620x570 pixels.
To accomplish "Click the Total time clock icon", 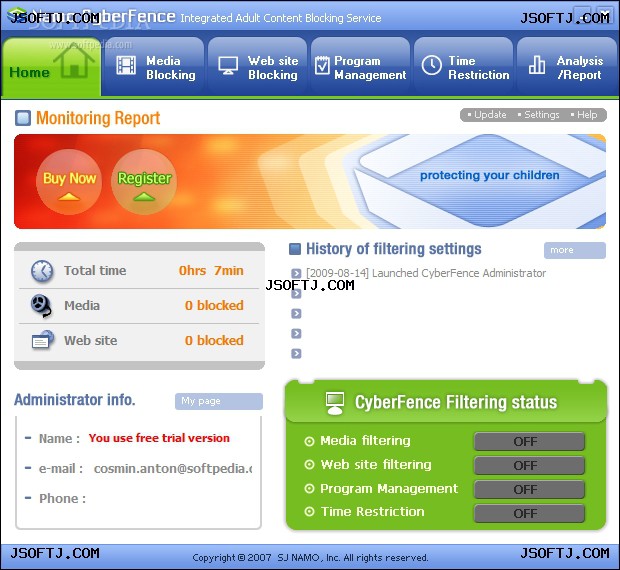I will (42, 271).
